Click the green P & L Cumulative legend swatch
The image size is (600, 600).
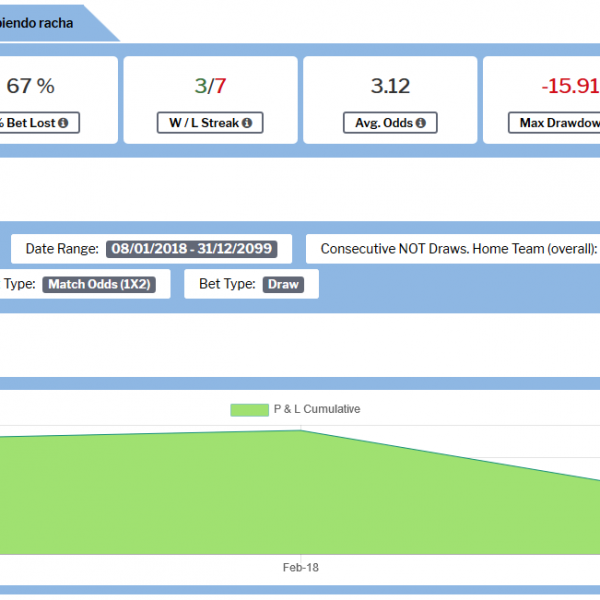point(249,409)
